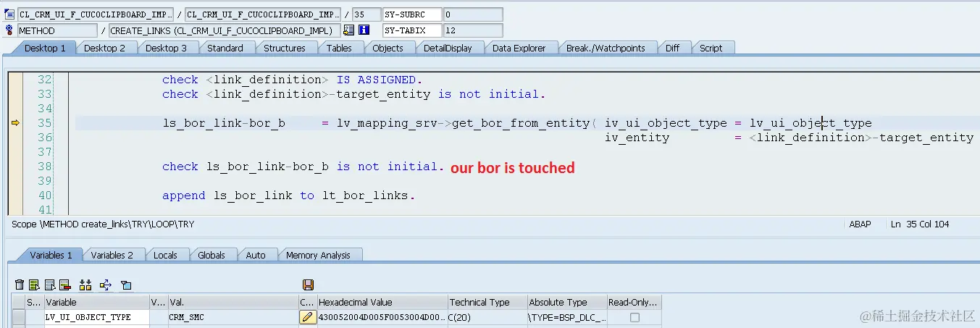
Task: Click the gear icon left of METHOD field
Action: 9,30
